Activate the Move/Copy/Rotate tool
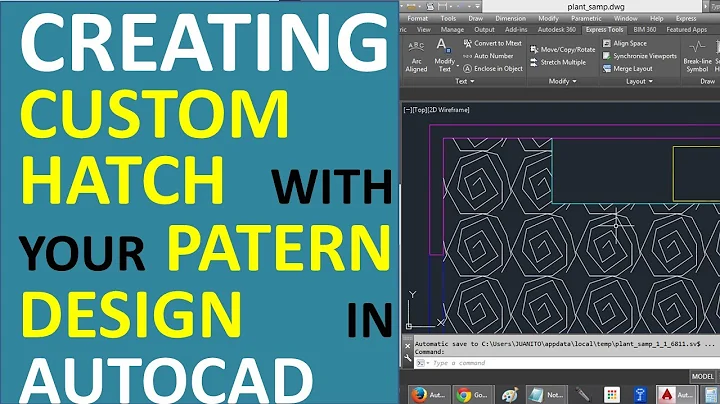 point(562,50)
